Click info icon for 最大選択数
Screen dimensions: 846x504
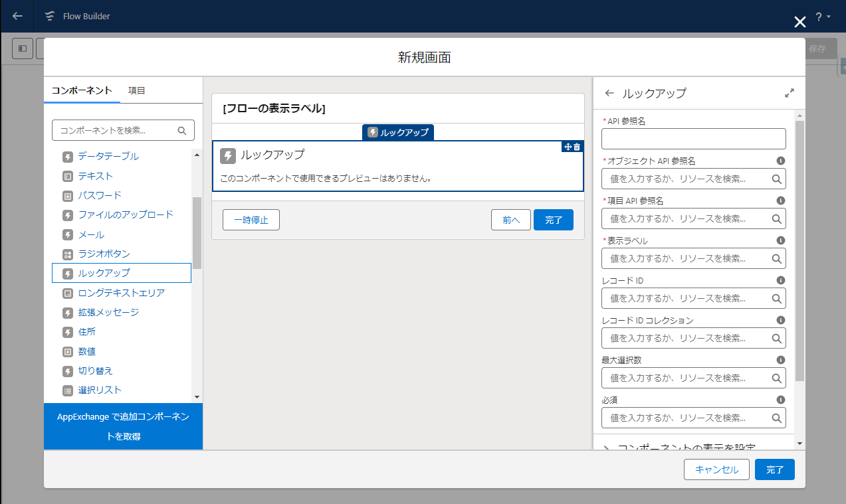point(781,360)
